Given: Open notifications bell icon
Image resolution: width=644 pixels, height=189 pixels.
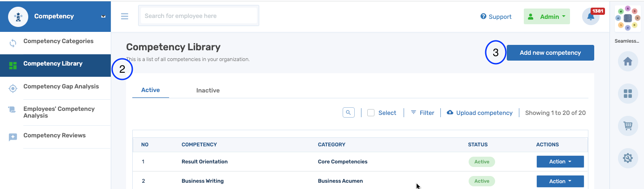Looking at the screenshot, I should tap(591, 17).
